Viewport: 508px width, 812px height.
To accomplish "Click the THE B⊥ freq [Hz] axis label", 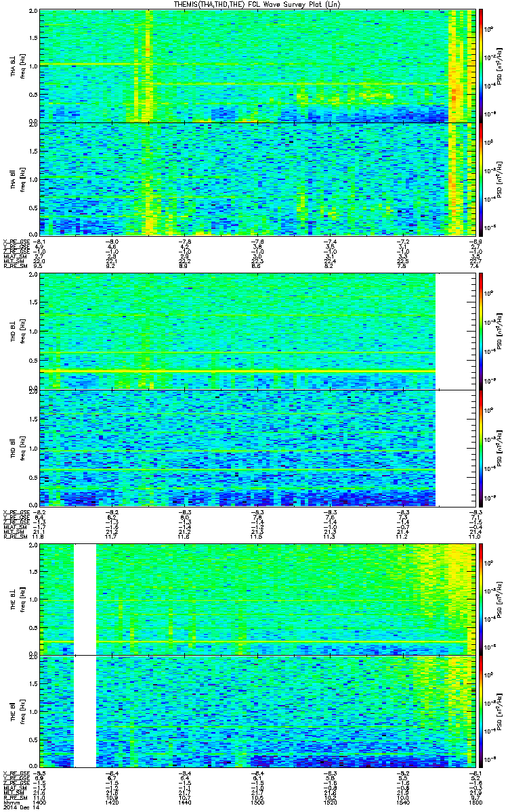I will pyautogui.click(x=16, y=600).
